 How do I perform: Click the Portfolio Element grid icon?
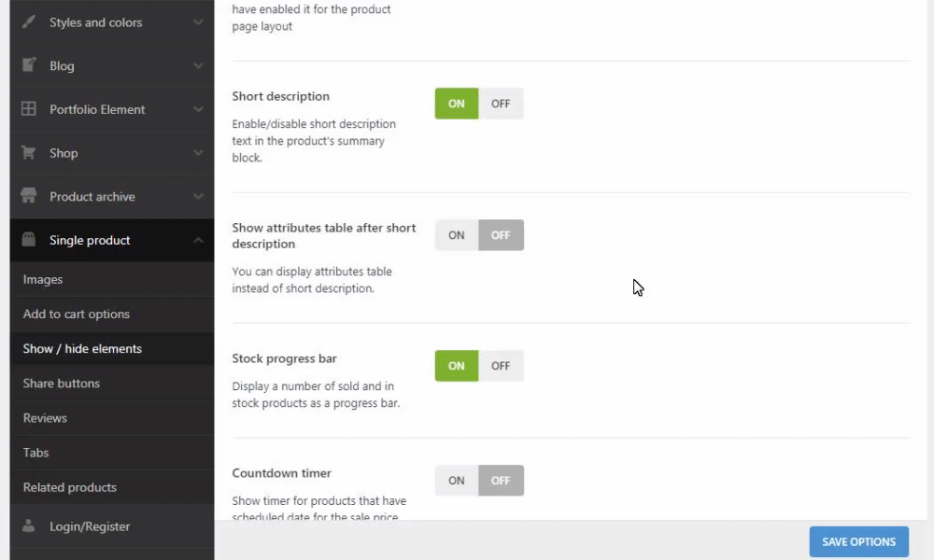coord(29,109)
